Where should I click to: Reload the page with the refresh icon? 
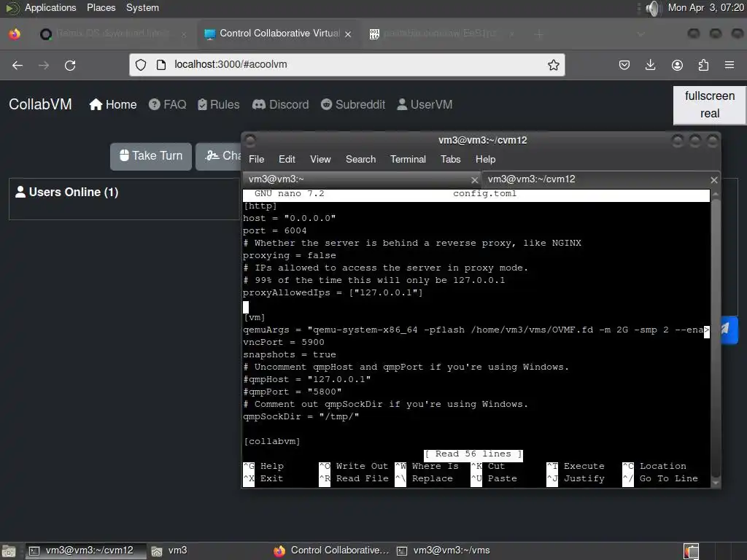click(70, 65)
